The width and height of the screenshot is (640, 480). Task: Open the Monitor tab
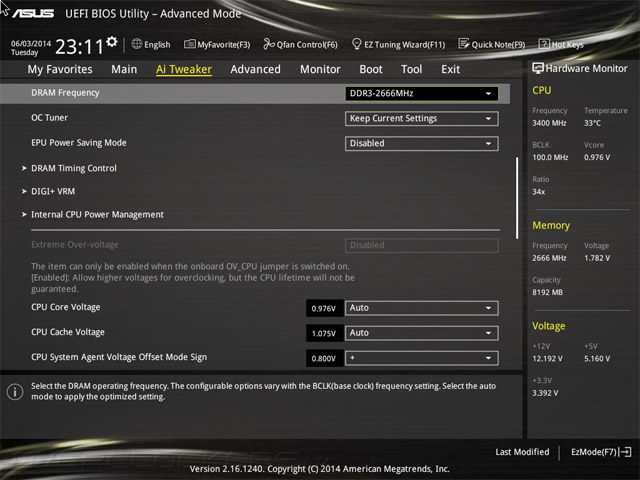click(x=320, y=69)
